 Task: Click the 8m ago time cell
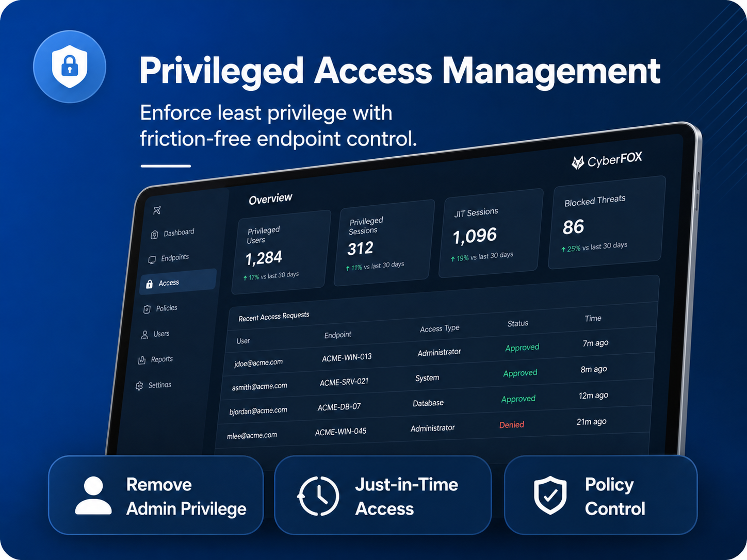point(594,369)
